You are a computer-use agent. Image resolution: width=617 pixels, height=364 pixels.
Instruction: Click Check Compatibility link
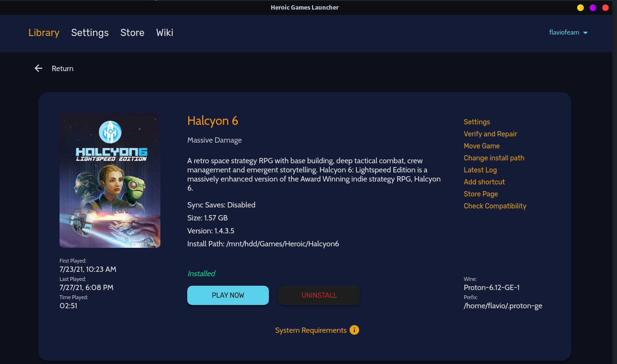tap(495, 206)
